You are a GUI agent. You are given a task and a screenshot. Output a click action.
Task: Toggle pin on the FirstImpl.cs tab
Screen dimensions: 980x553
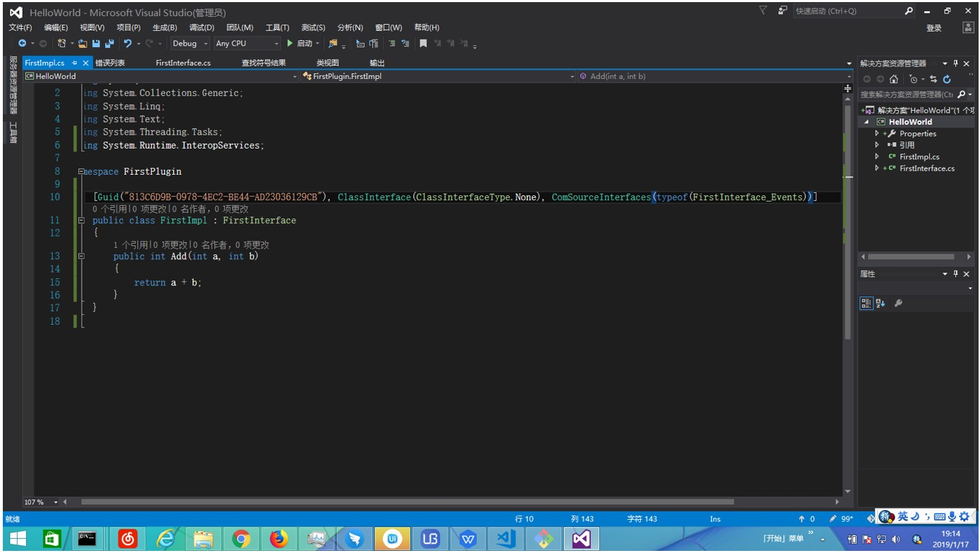(x=75, y=63)
